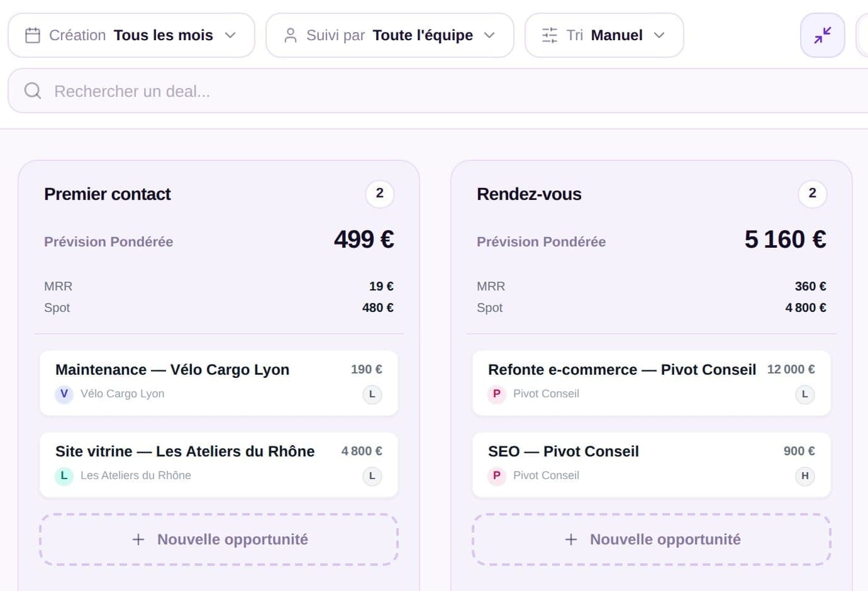
Task: Click the 5 160 € weighted forecast value
Action: point(786,240)
